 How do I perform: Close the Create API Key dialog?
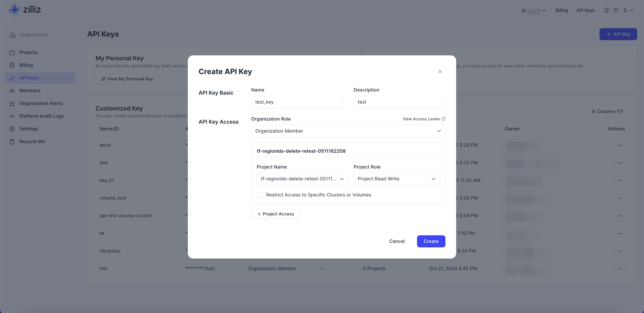[x=440, y=72]
